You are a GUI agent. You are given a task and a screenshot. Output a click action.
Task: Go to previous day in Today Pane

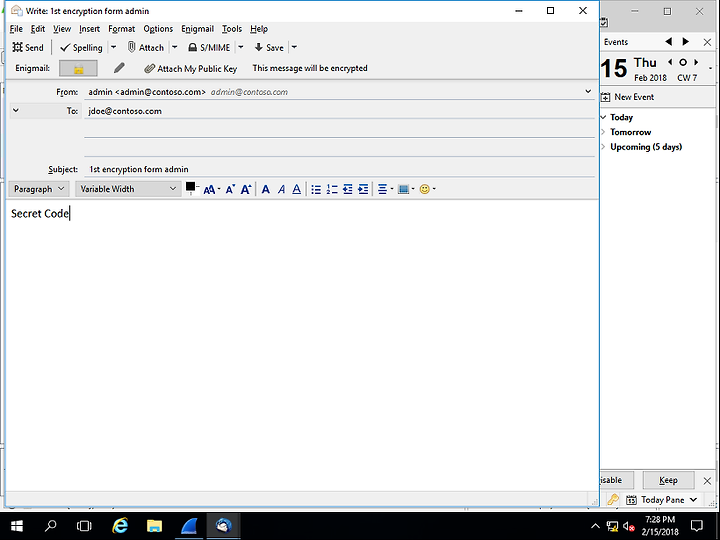click(x=670, y=62)
